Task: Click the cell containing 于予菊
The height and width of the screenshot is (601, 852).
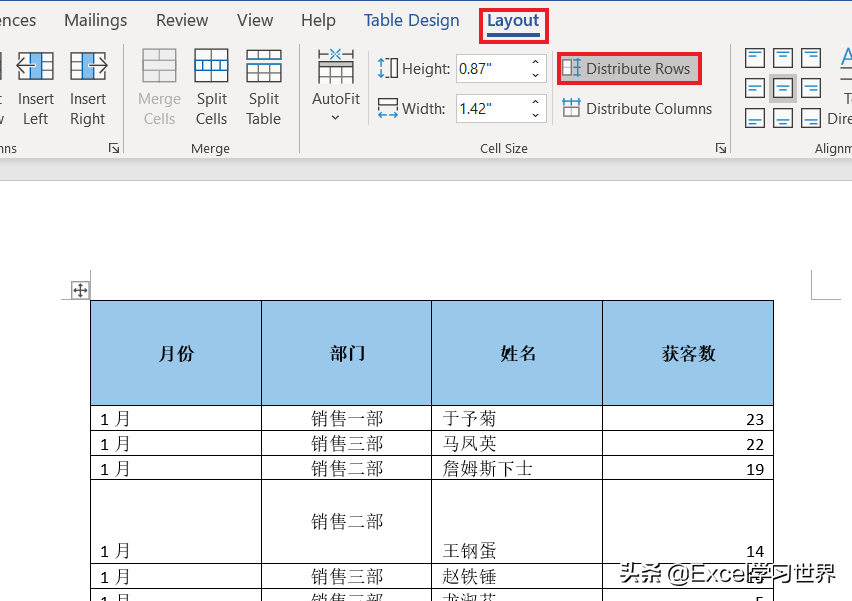Action: pos(517,418)
